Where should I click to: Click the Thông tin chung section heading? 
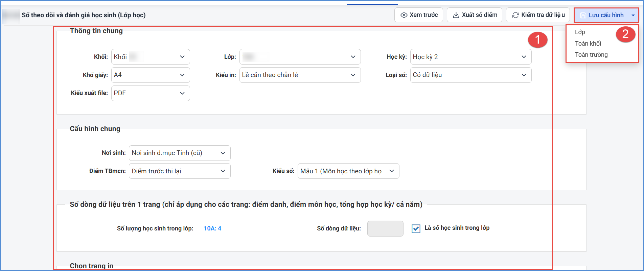click(x=96, y=31)
